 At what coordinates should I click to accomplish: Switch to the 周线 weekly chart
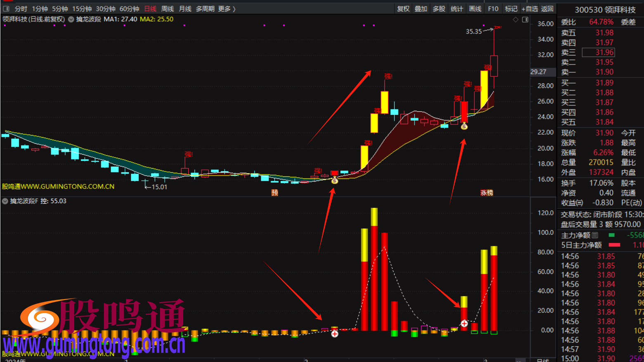click(167, 9)
